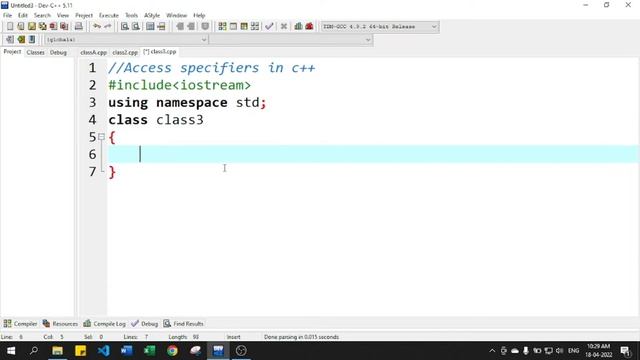Click the Redo toolbar icon
The height and width of the screenshot is (360, 640).
(108, 27)
